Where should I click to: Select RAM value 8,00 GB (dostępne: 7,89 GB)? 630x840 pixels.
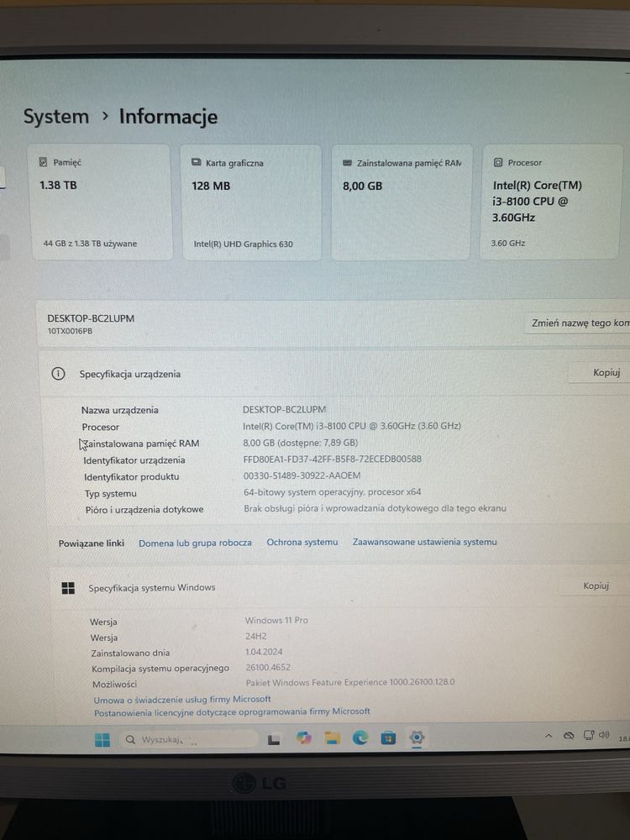(300, 443)
